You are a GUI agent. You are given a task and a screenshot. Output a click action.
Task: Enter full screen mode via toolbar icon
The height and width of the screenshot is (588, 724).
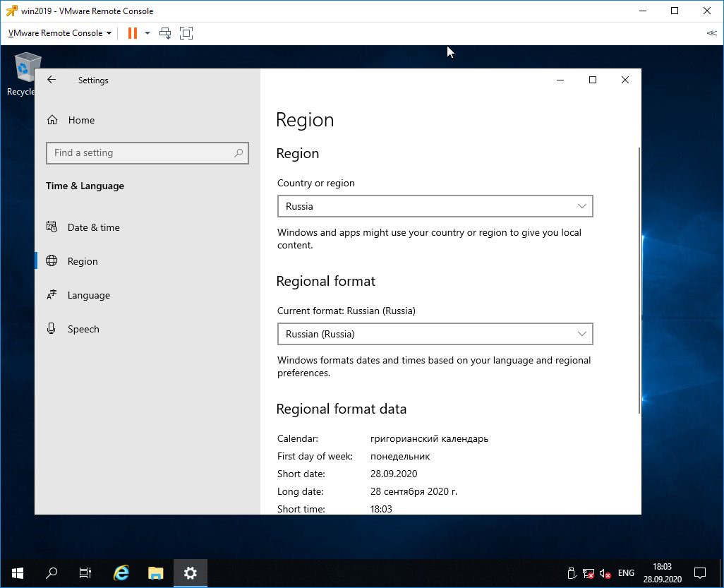[x=186, y=33]
